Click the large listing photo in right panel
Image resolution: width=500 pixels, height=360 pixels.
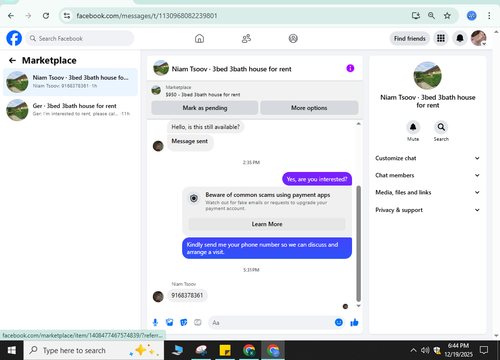click(x=427, y=75)
